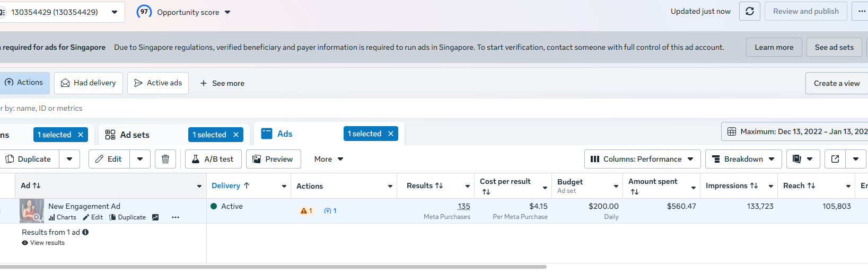
Task: Open Charts for New Engagement Ad
Action: pyautogui.click(x=63, y=217)
